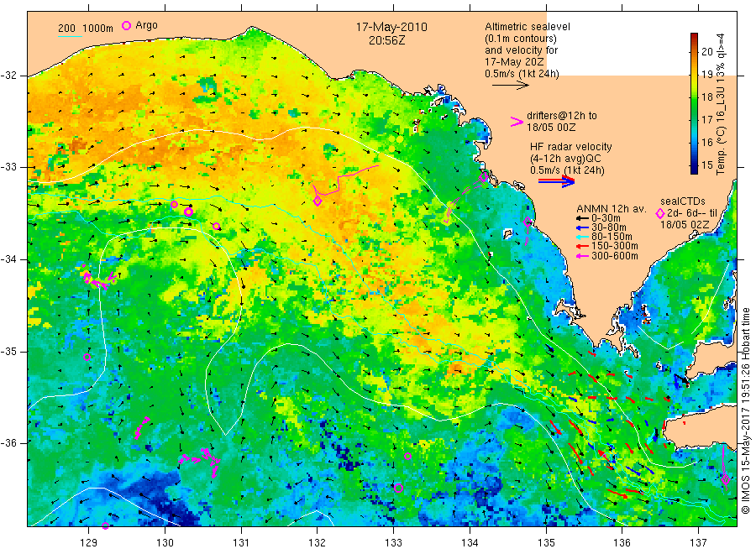This screenshot has width=756, height=554.
Task: Click the '18/05 02Z' sealCTDs time text
Action: click(684, 225)
